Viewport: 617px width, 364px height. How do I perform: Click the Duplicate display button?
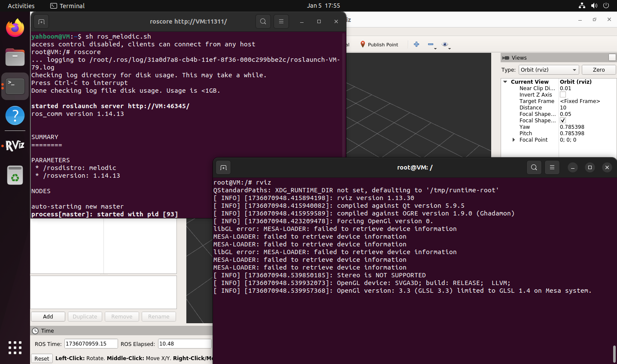coord(85,316)
